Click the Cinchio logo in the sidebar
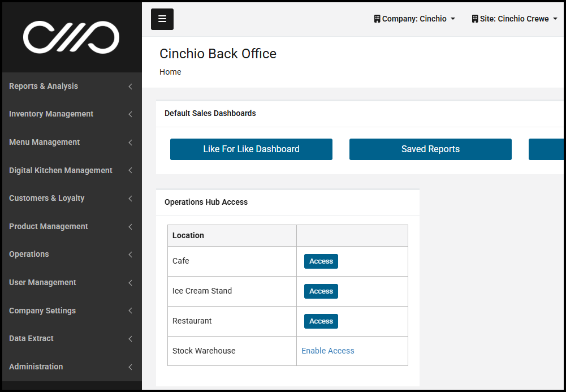The width and height of the screenshot is (566, 392). (x=71, y=37)
